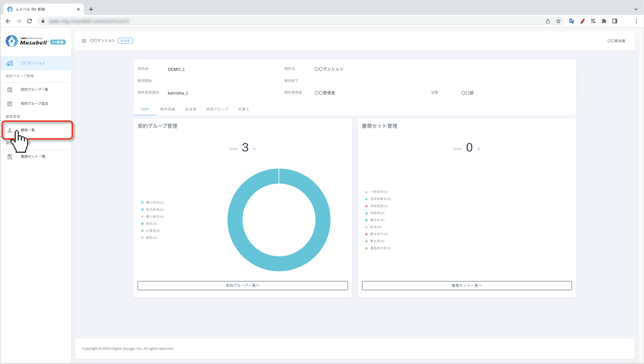
Task: Open the browser extensions puzzle icon
Action: pyautogui.click(x=604, y=21)
